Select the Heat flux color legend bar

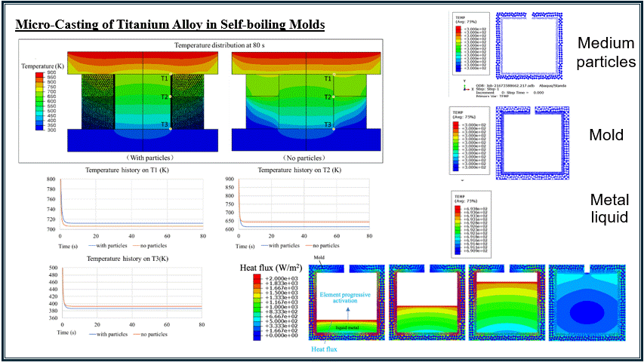(x=257, y=307)
